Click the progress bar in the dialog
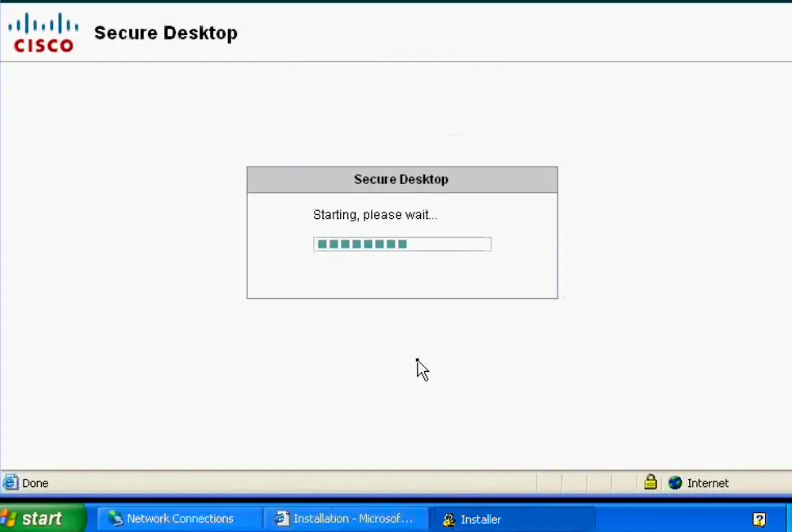Image resolution: width=792 pixels, height=532 pixels. (401, 244)
